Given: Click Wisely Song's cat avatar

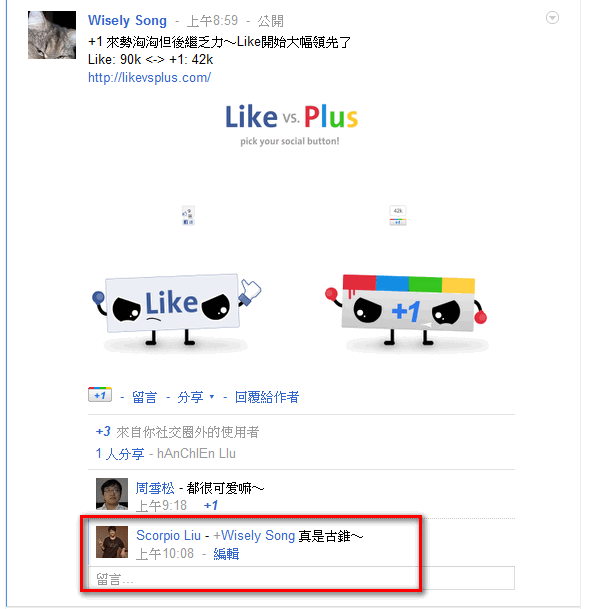Looking at the screenshot, I should point(52,35).
